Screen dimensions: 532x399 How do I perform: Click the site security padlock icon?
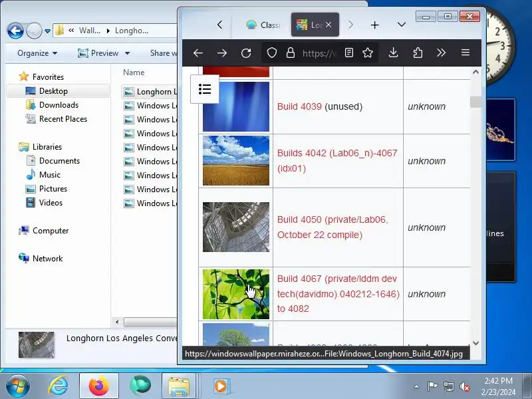[290, 53]
